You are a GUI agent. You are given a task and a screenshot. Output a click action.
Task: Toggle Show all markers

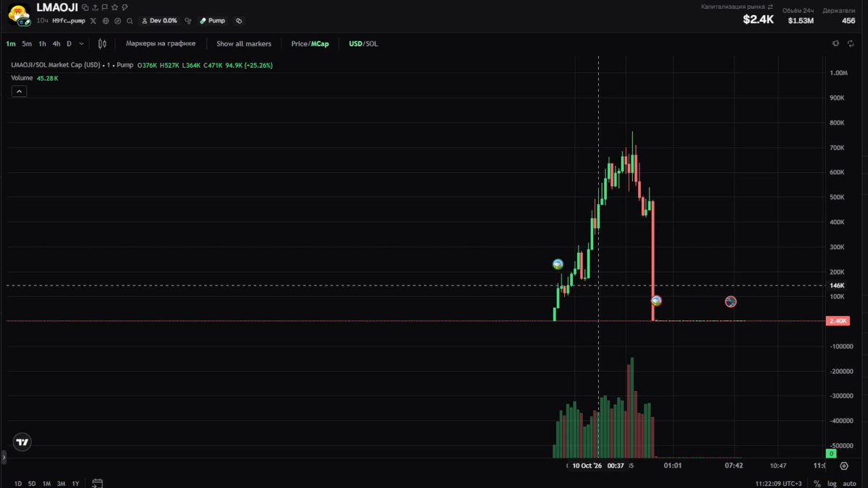tap(244, 43)
